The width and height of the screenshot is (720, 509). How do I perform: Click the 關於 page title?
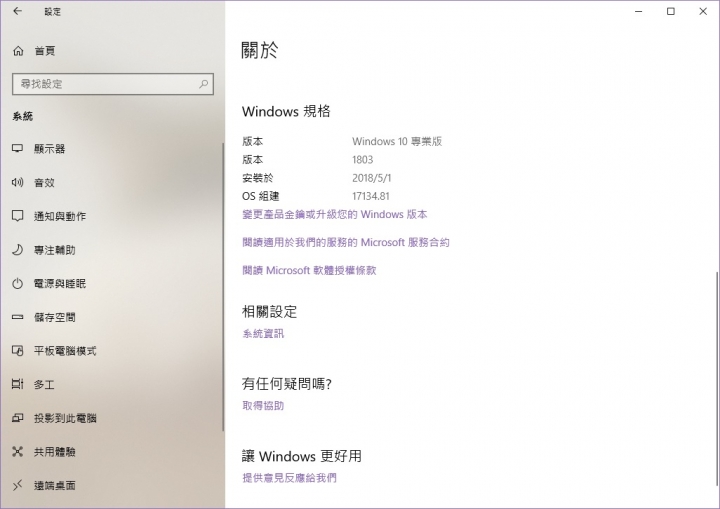[260, 50]
